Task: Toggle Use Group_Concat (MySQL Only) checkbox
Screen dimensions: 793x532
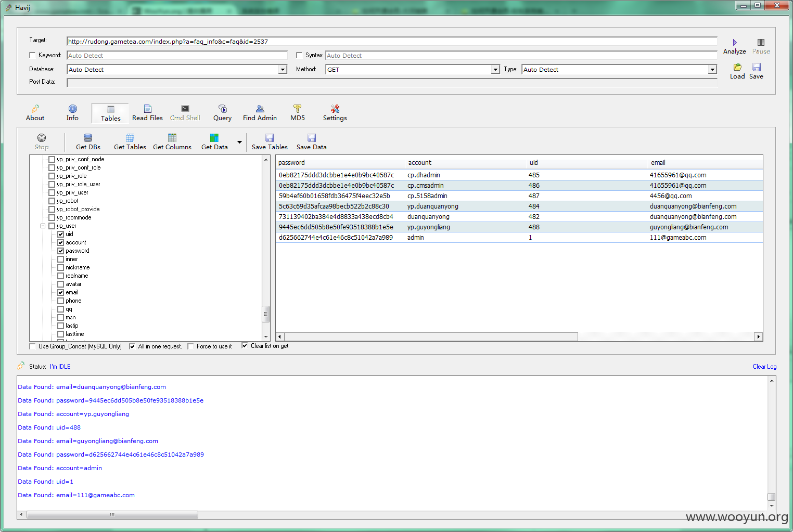Action: point(33,346)
